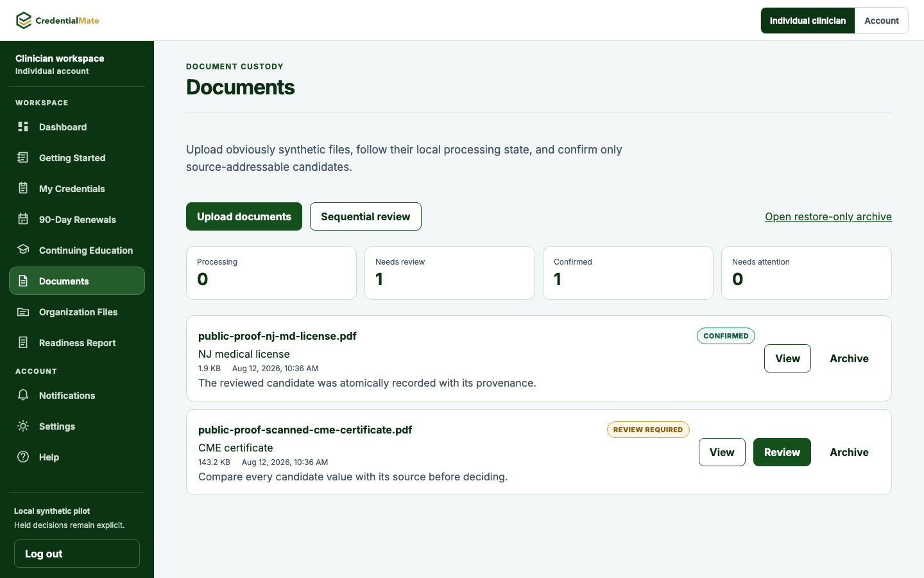
Task: Archive public-proof-nj-md-license.pdf
Action: pos(849,358)
